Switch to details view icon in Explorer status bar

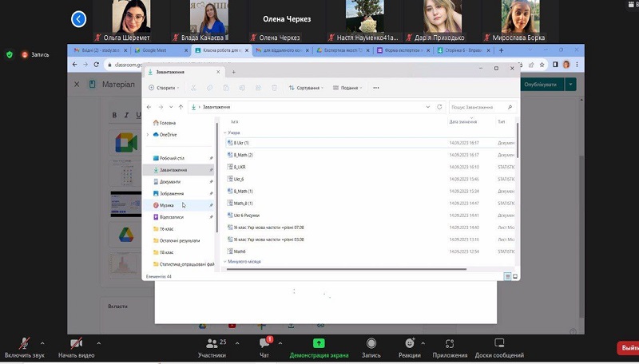pyautogui.click(x=507, y=276)
